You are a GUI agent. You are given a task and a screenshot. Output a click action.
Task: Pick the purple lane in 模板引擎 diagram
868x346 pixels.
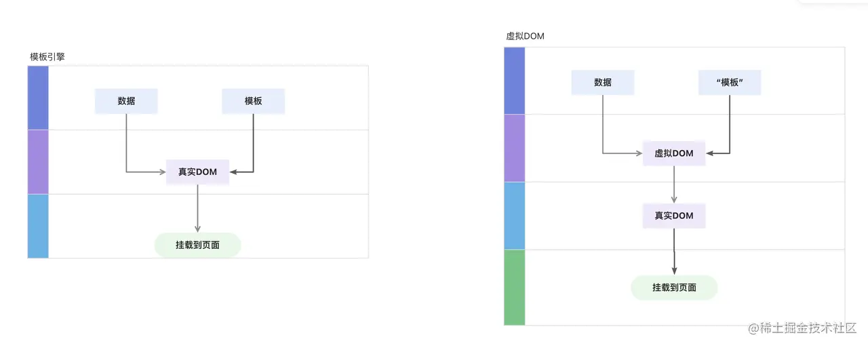[38, 161]
